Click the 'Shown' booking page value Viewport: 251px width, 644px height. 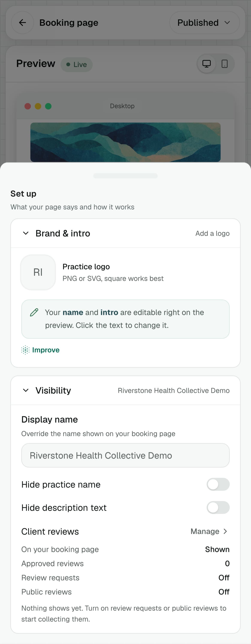point(217,549)
